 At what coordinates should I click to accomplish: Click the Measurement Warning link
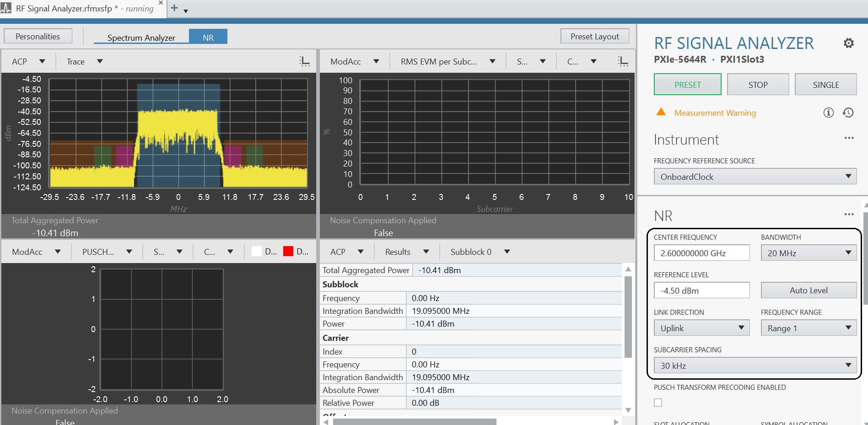[x=715, y=113]
